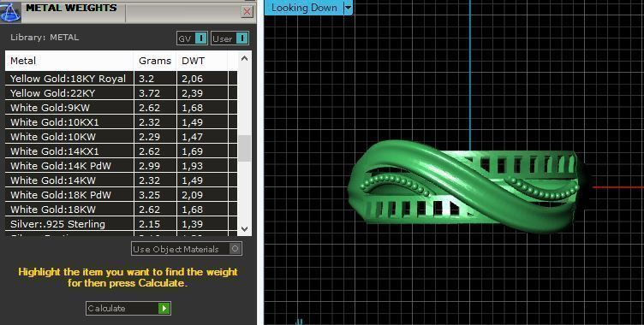Open the Looking Down view dropdown
This screenshot has width=644, height=325.
coord(348,8)
